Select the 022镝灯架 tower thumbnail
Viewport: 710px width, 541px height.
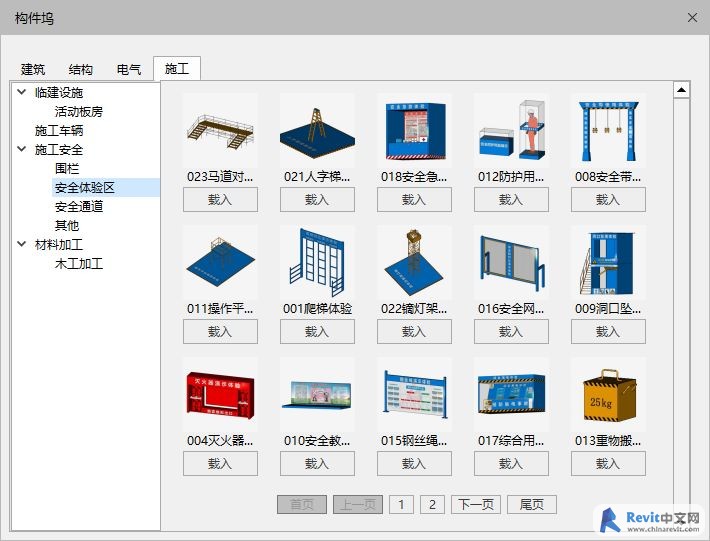point(414,263)
